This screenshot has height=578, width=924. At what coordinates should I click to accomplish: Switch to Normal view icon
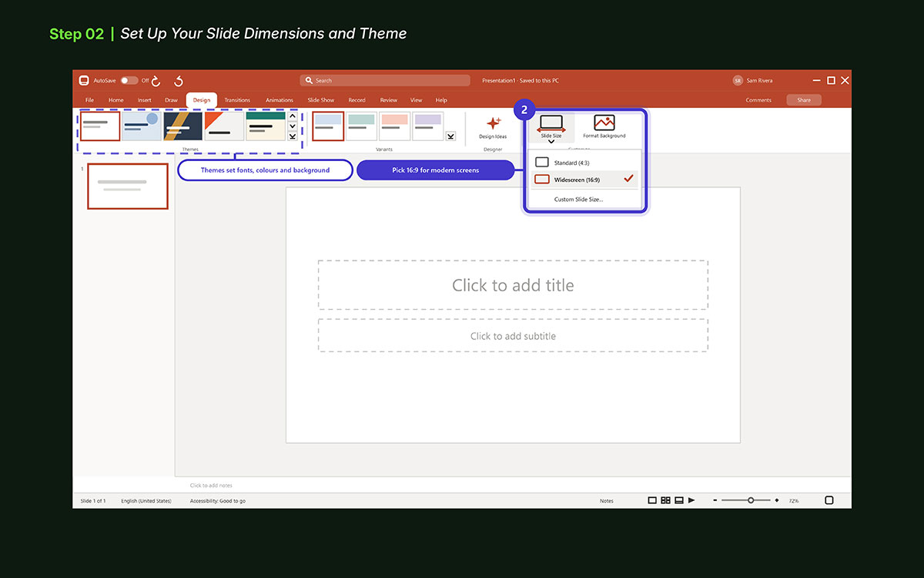tap(652, 500)
